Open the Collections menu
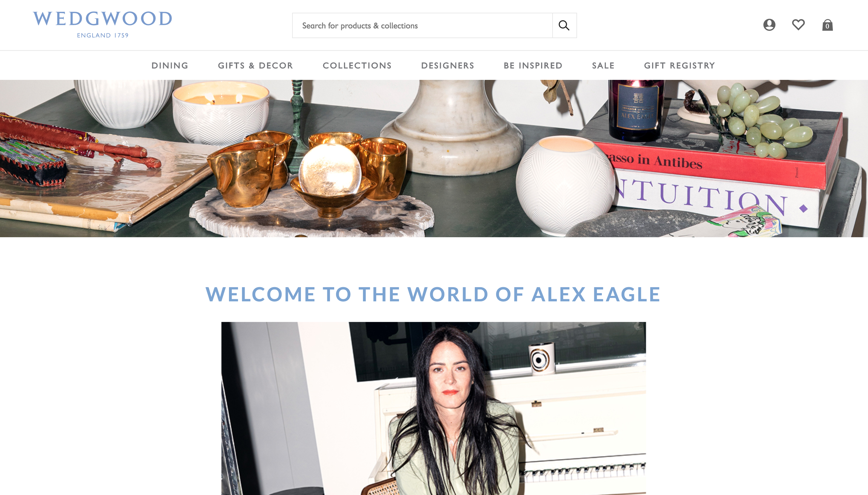The image size is (868, 495). [x=357, y=66]
